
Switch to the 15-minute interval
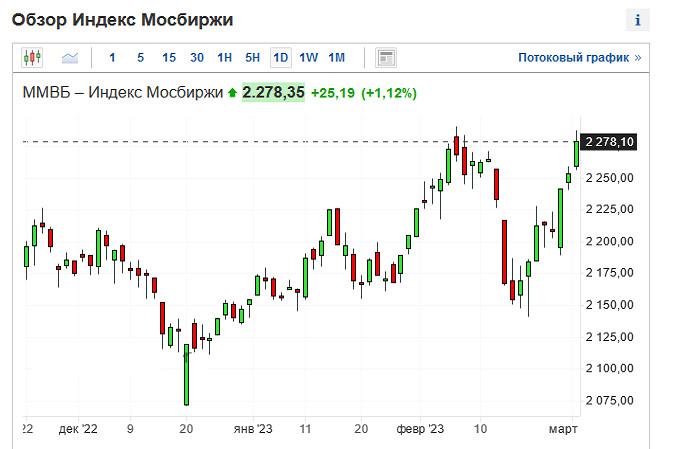169,58
